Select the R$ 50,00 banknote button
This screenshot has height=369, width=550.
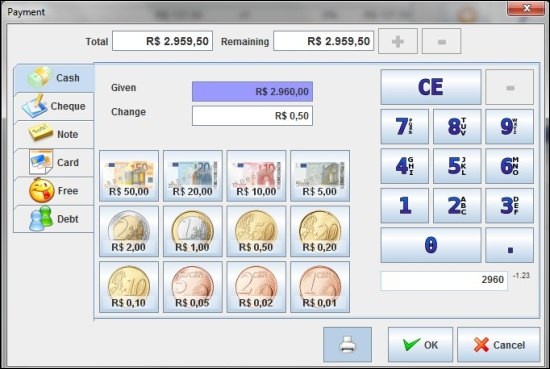tap(129, 176)
